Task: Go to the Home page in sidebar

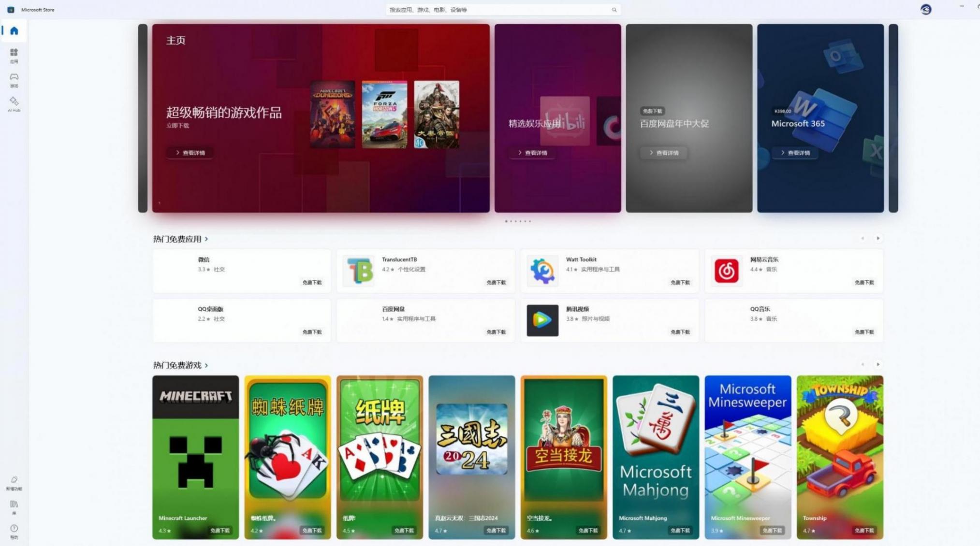Action: 14,31
